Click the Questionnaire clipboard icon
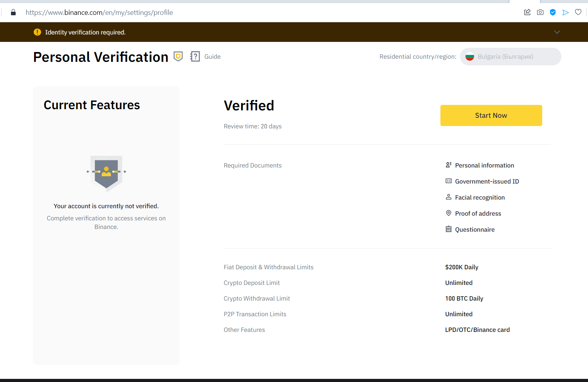The image size is (588, 382). pos(449,229)
